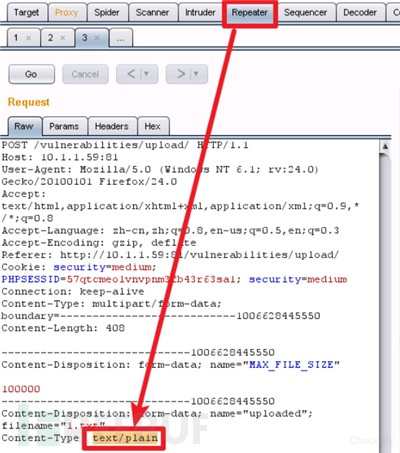Go forward to next request with > arrow

pos(181,74)
